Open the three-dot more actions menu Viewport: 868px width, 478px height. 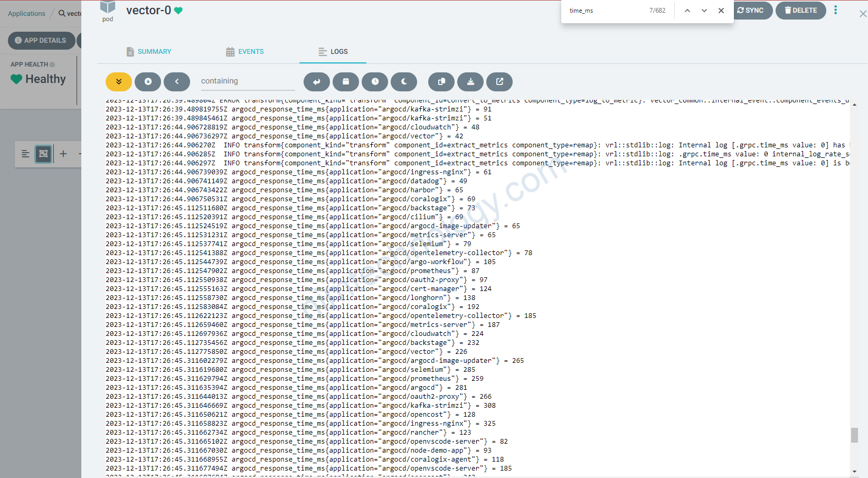[835, 10]
